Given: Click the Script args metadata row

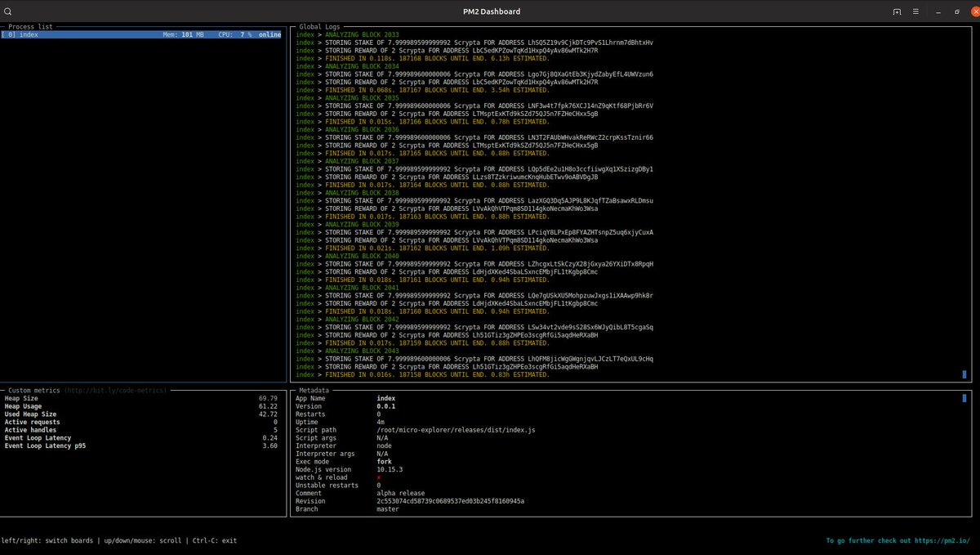Looking at the screenshot, I should click(341, 438).
